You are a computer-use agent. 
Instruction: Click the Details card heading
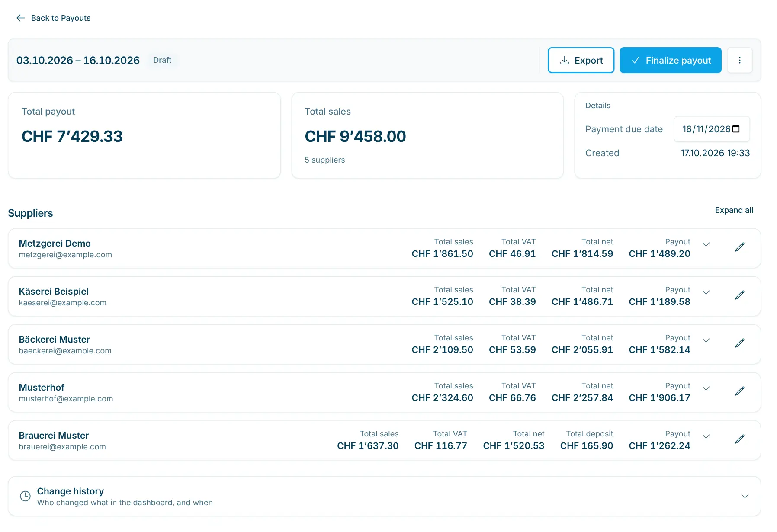point(597,106)
